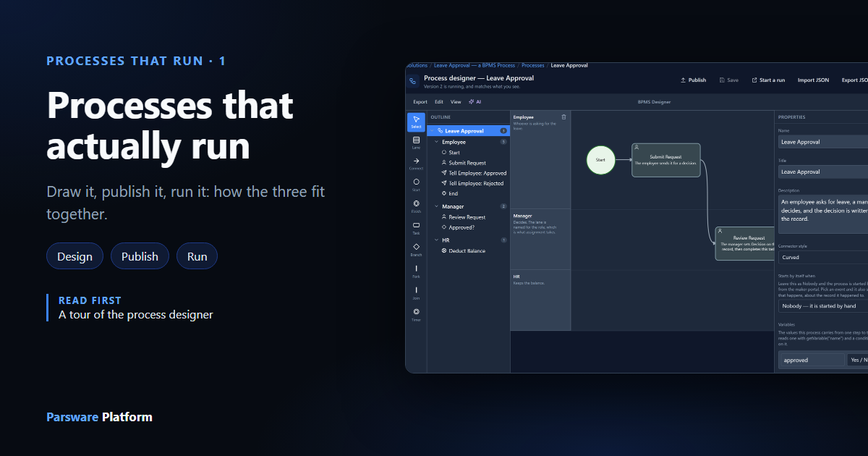Select the Branch diamond tool
This screenshot has height=456, width=868.
(x=416, y=250)
